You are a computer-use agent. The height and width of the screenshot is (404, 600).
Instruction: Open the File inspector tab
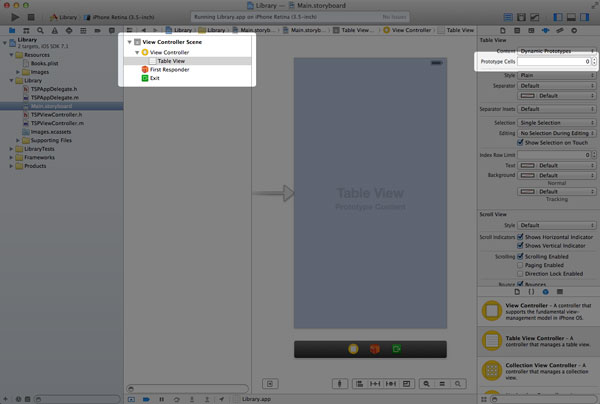pyautogui.click(x=503, y=30)
